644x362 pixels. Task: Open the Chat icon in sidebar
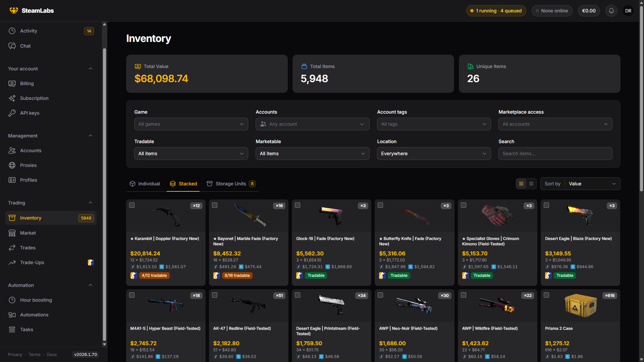tap(12, 46)
